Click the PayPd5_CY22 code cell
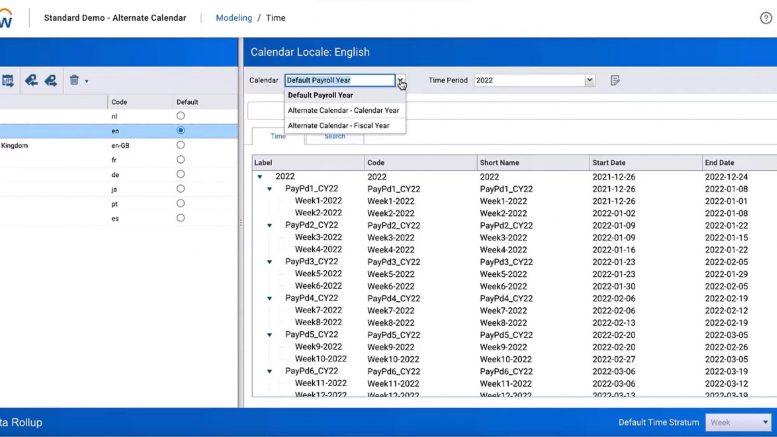This screenshot has height=437, width=777. [x=393, y=335]
